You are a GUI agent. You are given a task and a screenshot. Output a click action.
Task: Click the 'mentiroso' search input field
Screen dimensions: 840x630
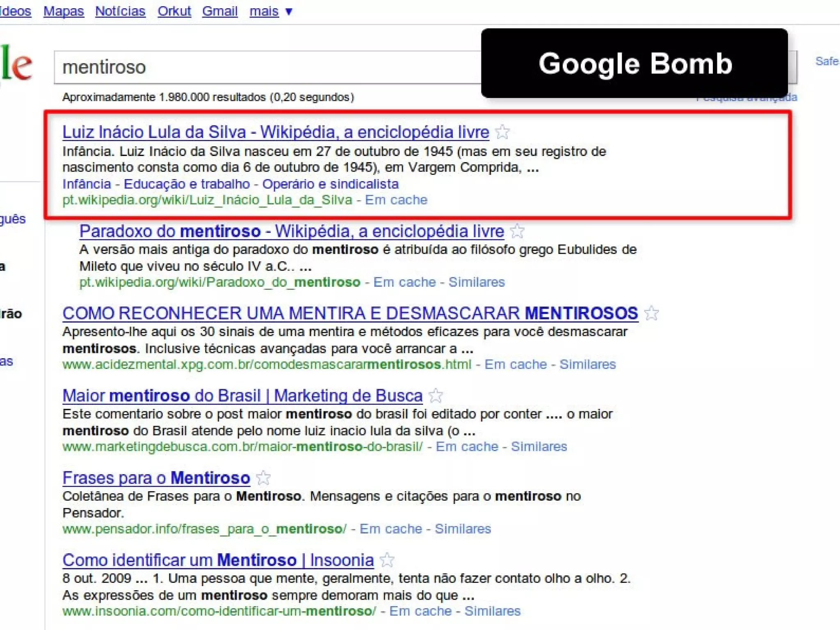coord(267,67)
